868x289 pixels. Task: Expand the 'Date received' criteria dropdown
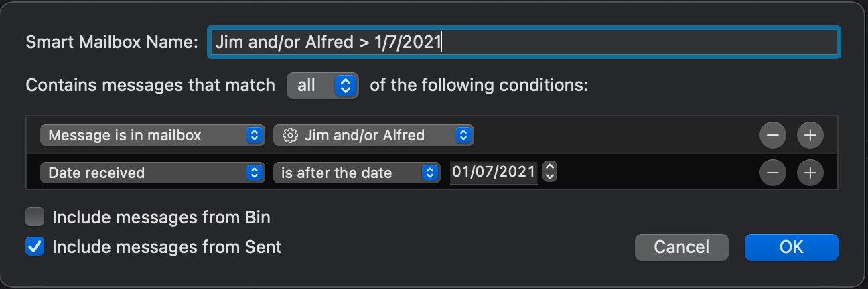151,173
